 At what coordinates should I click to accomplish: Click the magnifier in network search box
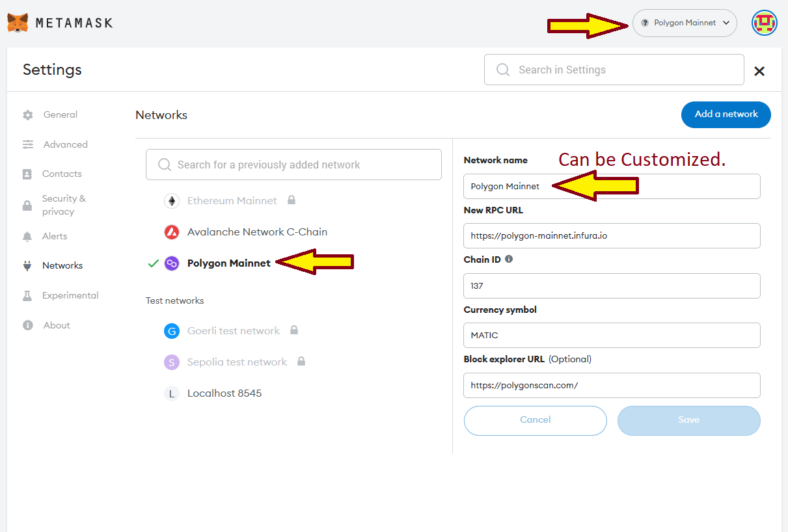click(165, 165)
